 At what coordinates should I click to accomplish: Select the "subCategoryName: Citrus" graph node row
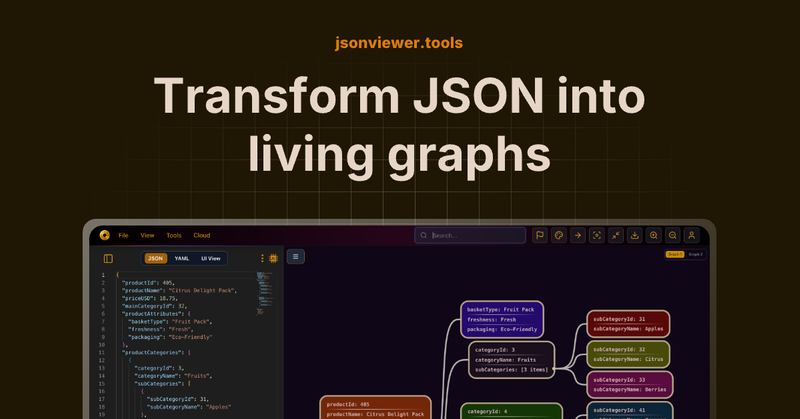[628, 359]
